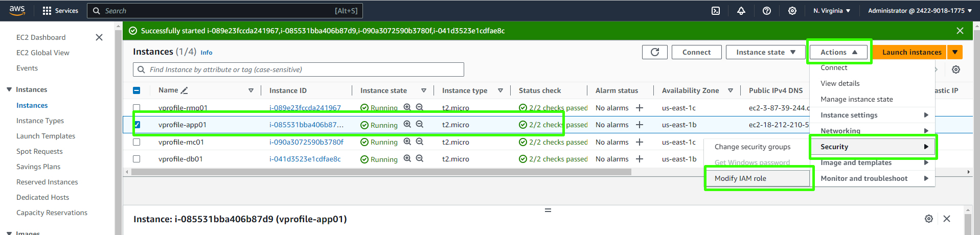Open the console settings gear in top bar
Screen dimensions: 980x235
click(x=792, y=11)
